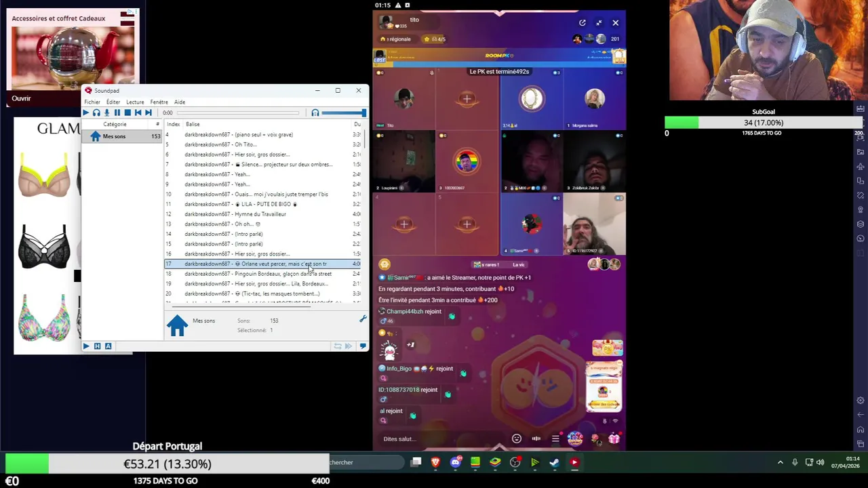
Task: Click Ouvrir on the advertisement
Action: click(x=21, y=98)
